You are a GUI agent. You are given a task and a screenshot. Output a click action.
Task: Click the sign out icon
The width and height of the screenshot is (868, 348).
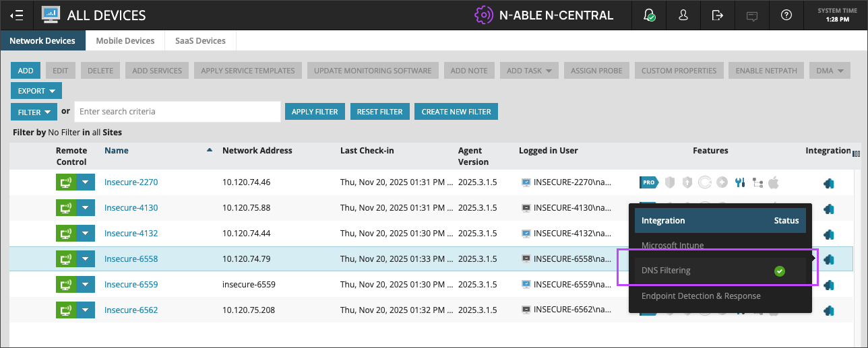tap(718, 15)
